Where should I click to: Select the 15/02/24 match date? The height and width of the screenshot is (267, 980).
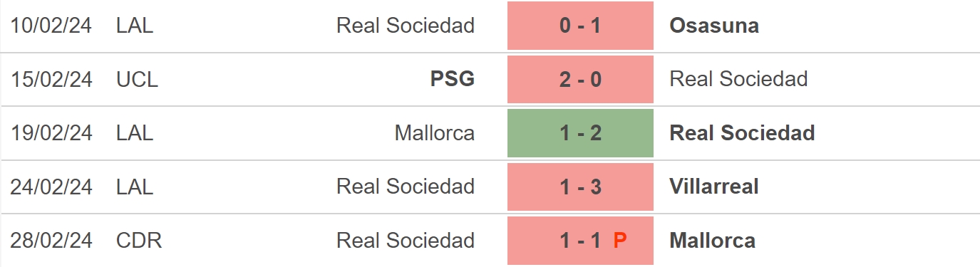tap(51, 79)
